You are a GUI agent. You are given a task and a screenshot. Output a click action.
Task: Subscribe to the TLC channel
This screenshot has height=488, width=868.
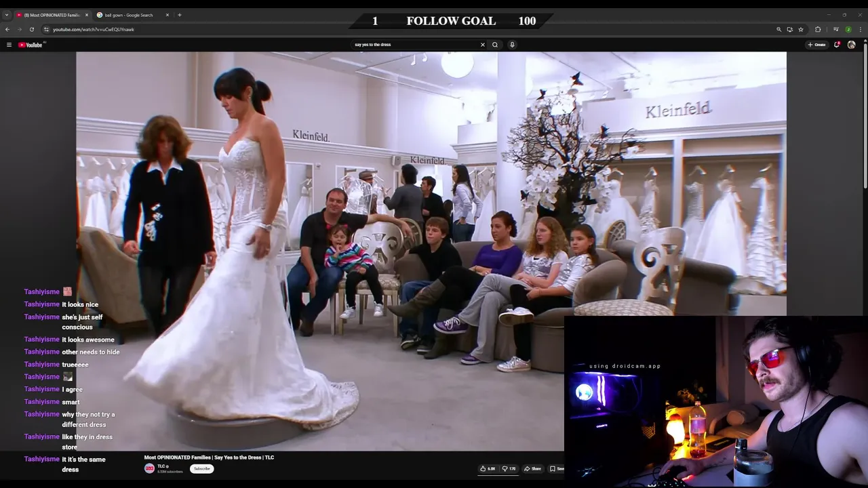point(202,468)
